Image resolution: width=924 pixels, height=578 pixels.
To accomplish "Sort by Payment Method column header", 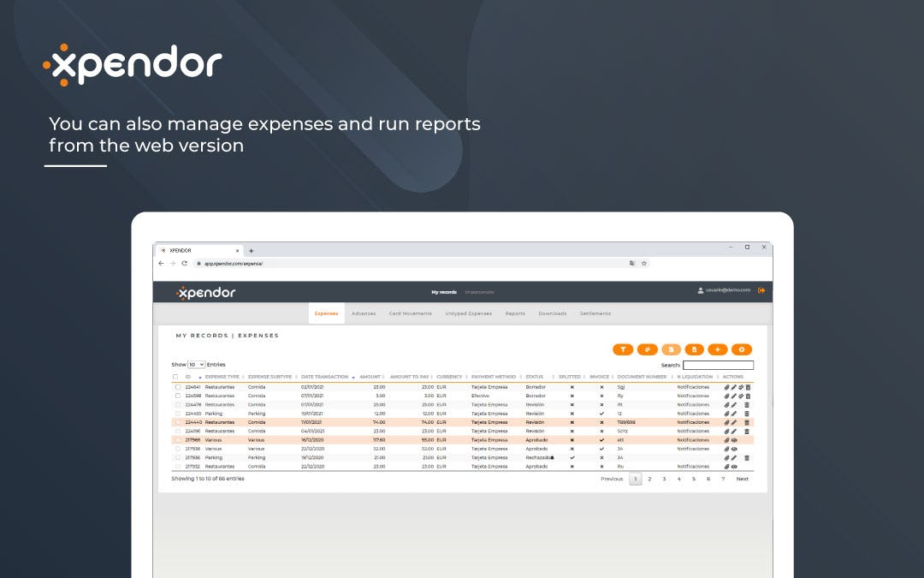I will [495, 377].
